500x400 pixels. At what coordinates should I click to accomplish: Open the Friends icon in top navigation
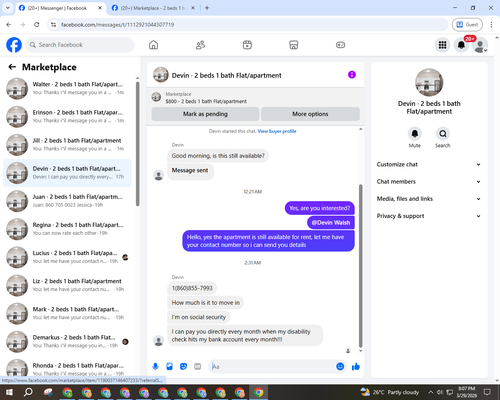[x=200, y=45]
